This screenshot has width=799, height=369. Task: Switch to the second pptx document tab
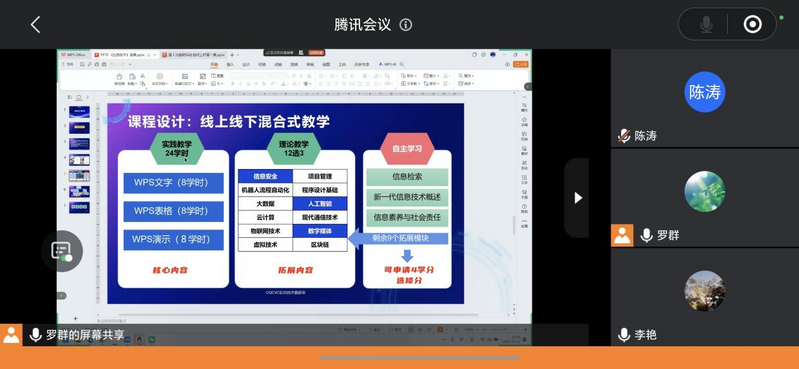tap(193, 55)
